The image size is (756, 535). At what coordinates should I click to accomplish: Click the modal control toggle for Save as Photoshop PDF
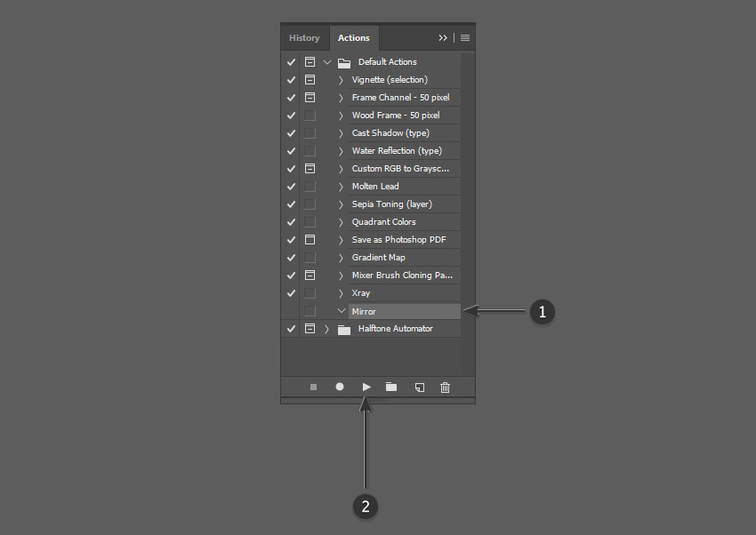[309, 239]
